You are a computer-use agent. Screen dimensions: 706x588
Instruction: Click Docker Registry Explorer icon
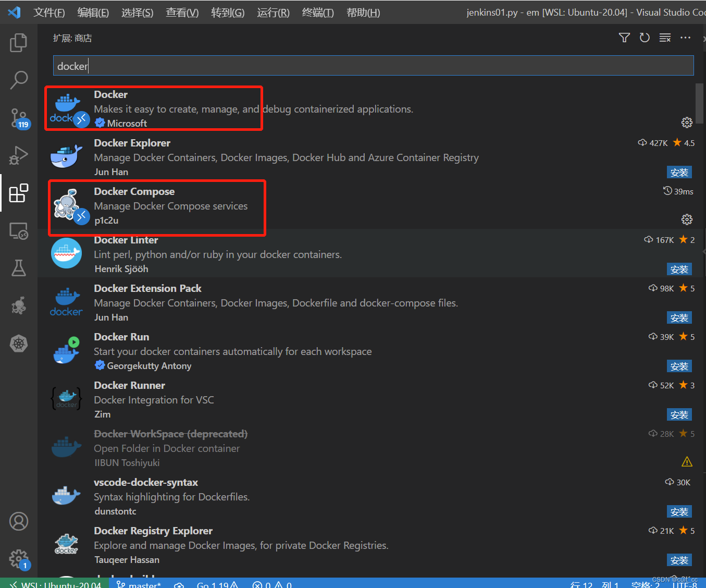(x=66, y=544)
